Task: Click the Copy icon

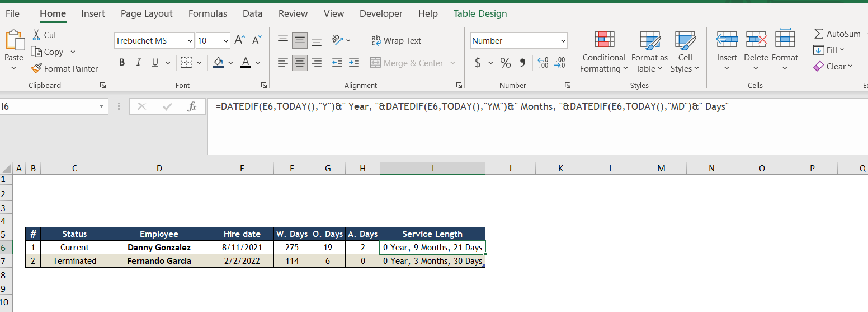Action: click(36, 52)
